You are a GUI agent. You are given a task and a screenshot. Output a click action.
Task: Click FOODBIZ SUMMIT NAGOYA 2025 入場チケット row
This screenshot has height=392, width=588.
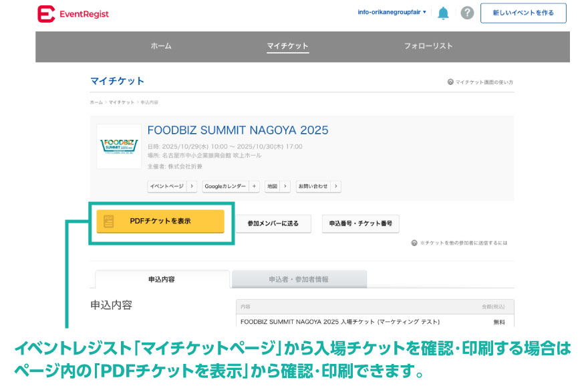(x=375, y=322)
